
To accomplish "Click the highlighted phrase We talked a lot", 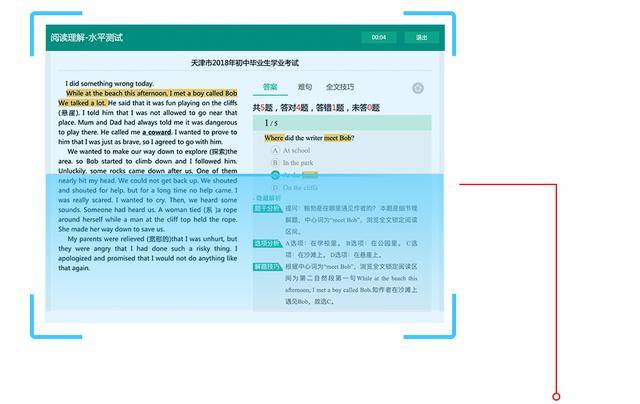I will [x=82, y=103].
